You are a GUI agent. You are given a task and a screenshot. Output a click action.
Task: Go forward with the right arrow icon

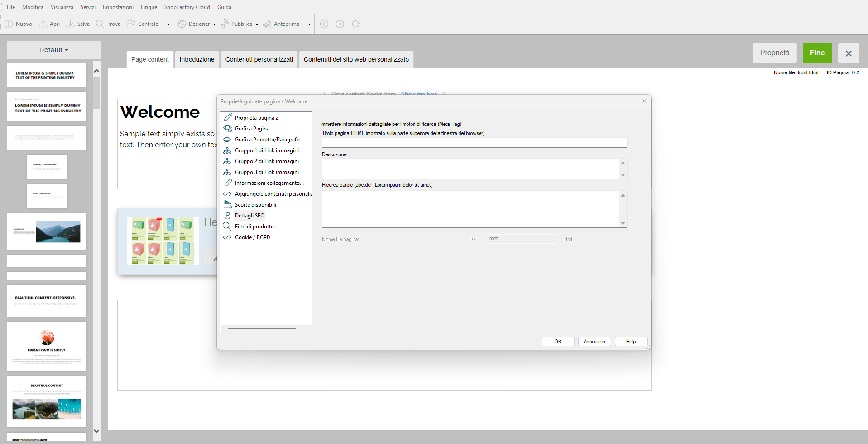(340, 24)
